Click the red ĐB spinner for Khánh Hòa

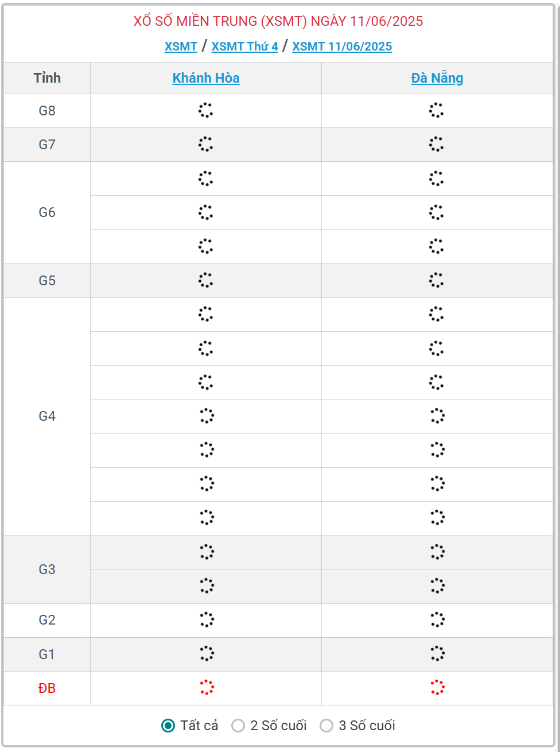click(207, 688)
